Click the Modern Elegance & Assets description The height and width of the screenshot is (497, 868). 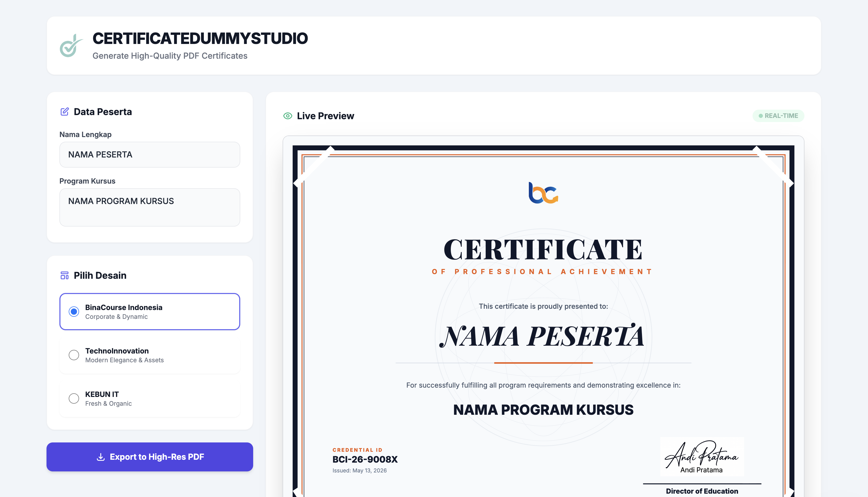125,360
